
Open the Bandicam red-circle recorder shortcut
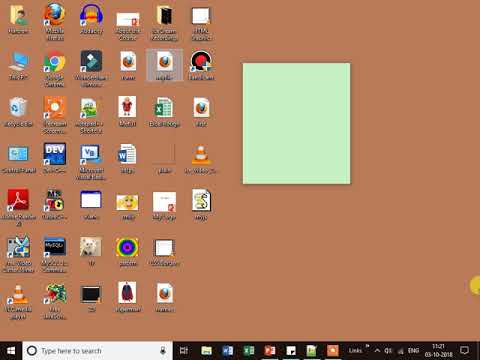201,65
